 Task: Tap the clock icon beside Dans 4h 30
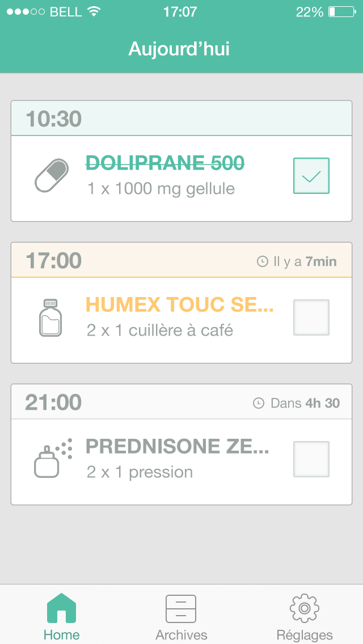[258, 403]
